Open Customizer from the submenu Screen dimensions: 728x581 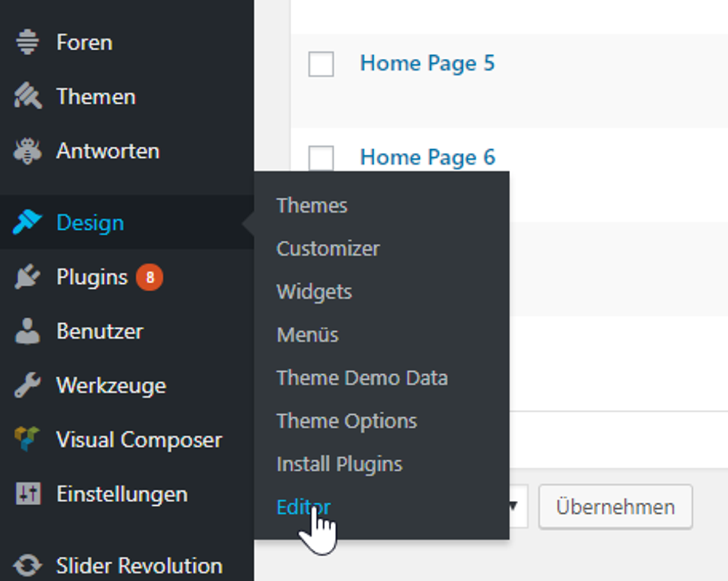coord(328,249)
